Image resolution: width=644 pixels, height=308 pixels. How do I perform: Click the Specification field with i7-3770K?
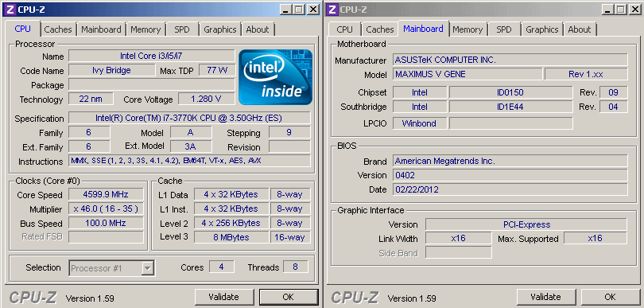(189, 118)
